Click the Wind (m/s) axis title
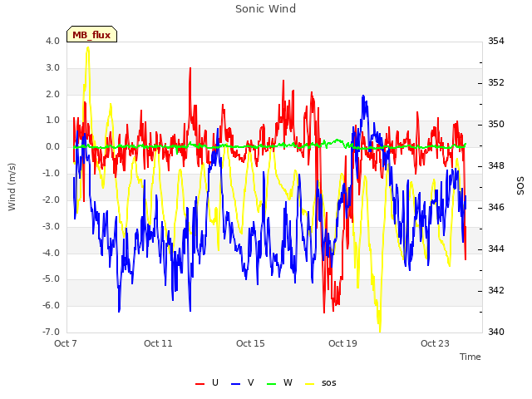 click(12, 187)
